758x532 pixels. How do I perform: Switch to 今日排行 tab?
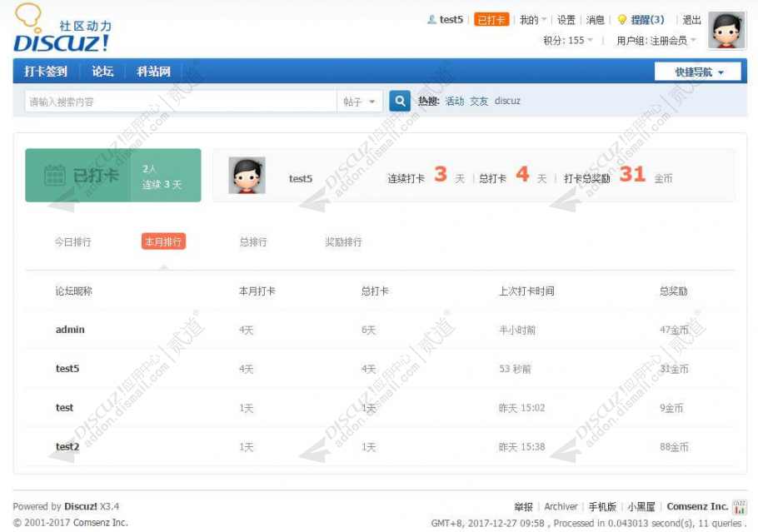click(72, 241)
